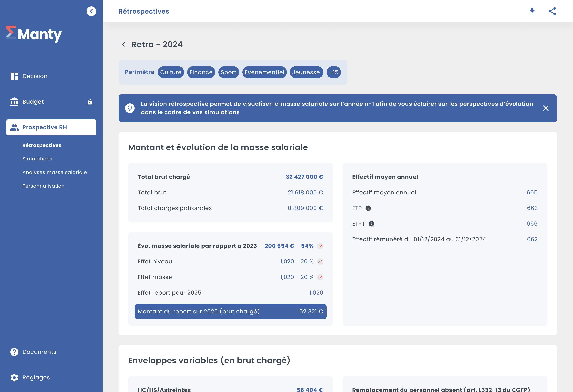Click the Budget bank icon

[x=14, y=102]
